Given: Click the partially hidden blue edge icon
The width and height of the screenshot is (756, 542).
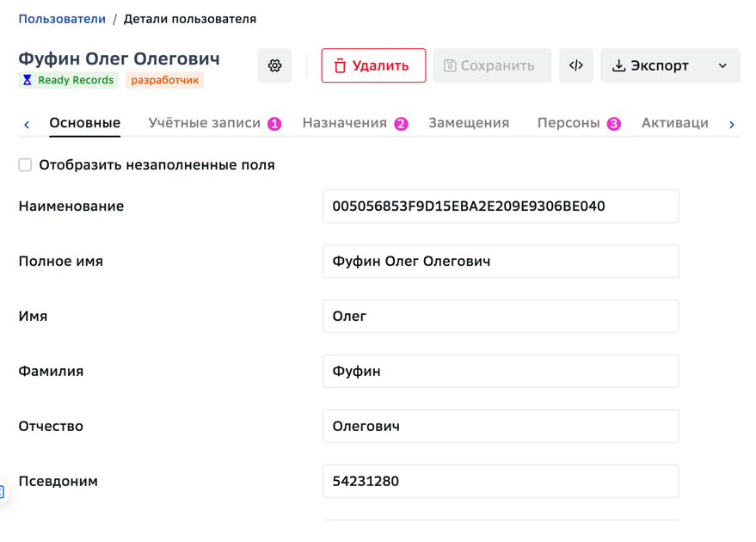Looking at the screenshot, I should click(x=2, y=492).
